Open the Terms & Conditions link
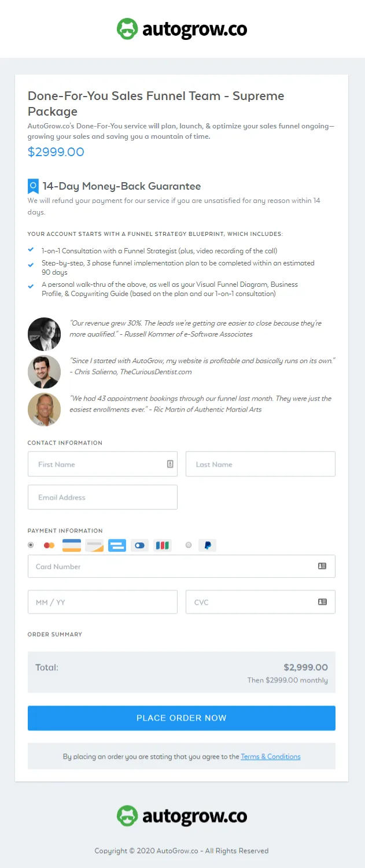Screen dimensions: 365x868 270,756
